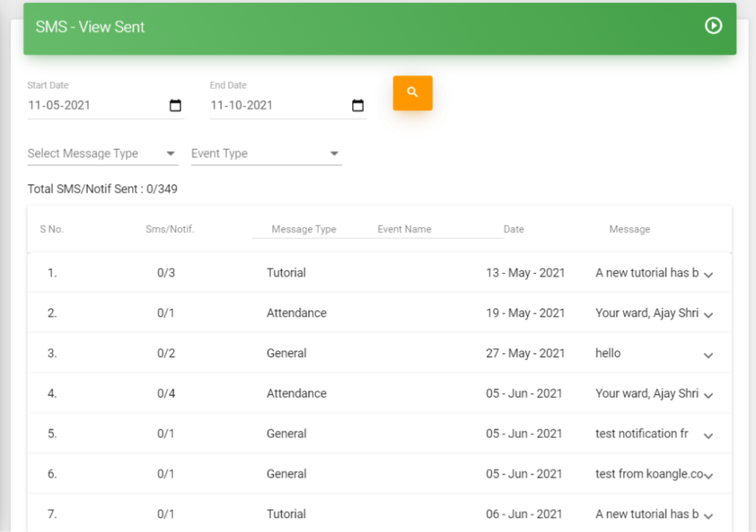Open the End Date calendar picker icon
Screen dimensions: 756x532
(358, 105)
